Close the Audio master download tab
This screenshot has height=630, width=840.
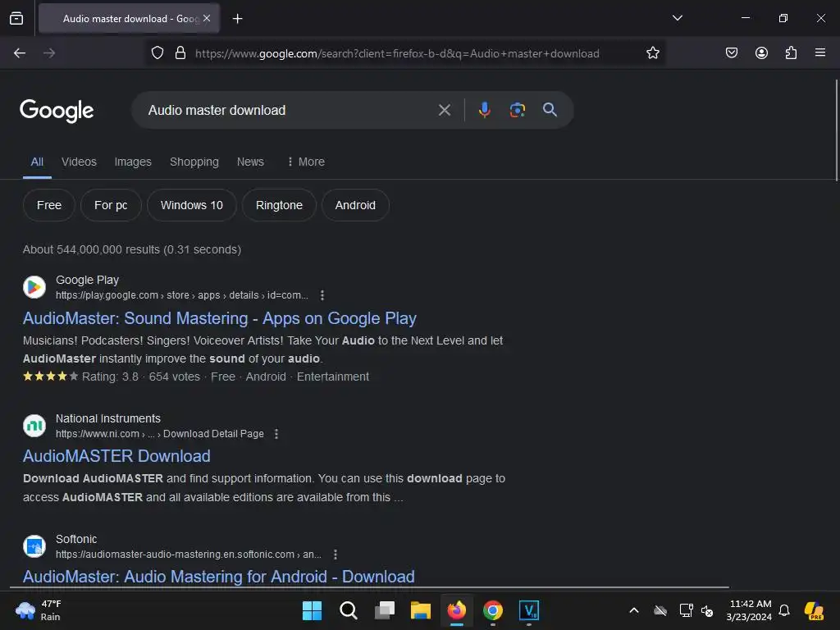click(207, 18)
